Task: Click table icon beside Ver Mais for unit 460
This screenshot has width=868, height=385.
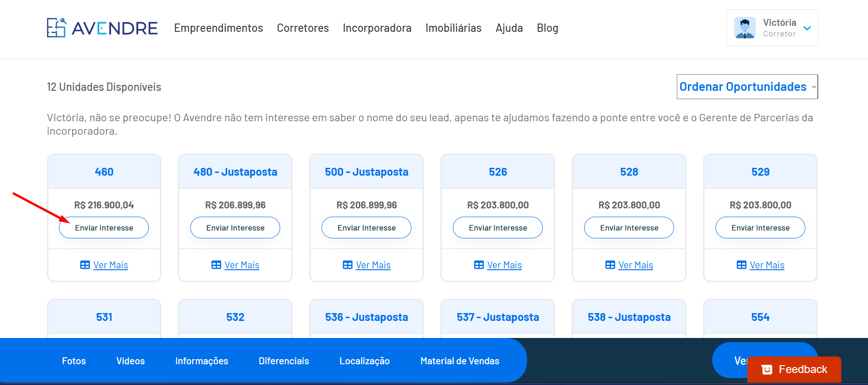Action: coord(85,265)
